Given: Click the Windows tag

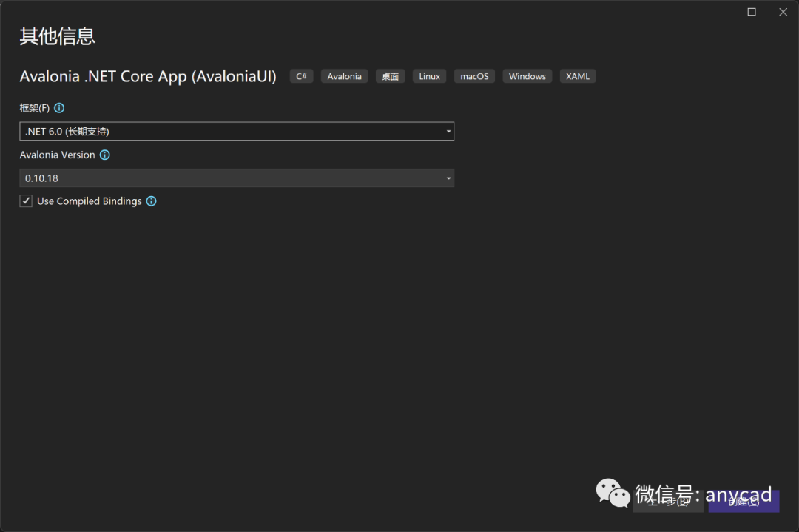Looking at the screenshot, I should tap(527, 76).
